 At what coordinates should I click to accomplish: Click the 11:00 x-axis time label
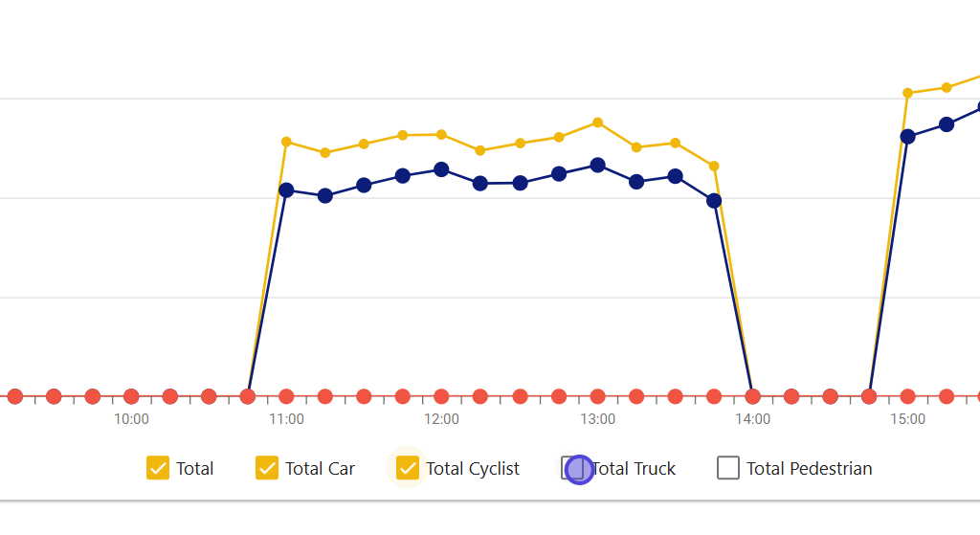(x=286, y=419)
